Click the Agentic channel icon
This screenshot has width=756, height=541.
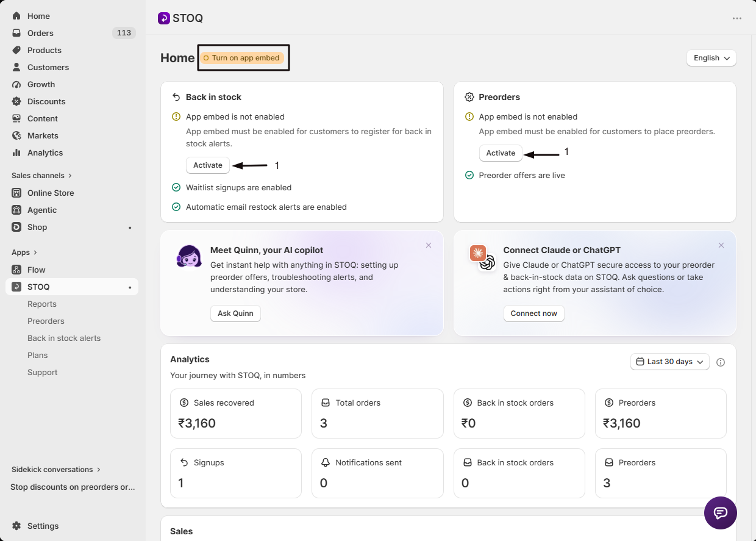click(x=16, y=210)
